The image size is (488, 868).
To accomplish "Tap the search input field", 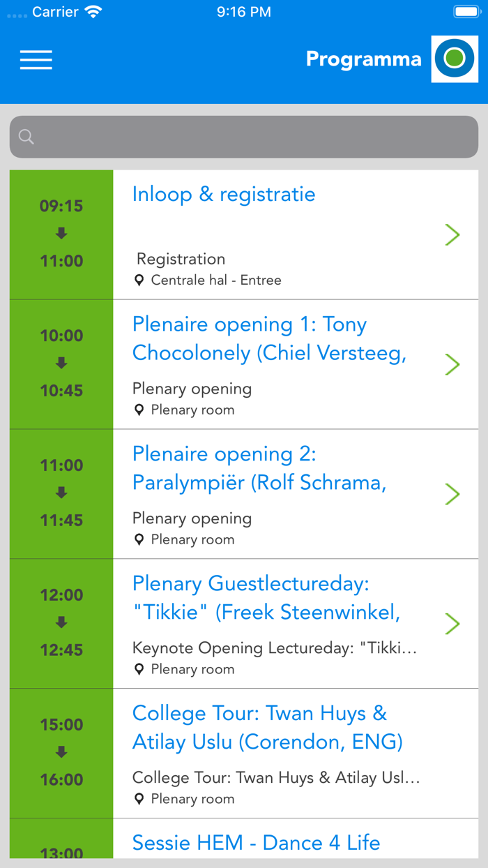I will click(x=244, y=137).
